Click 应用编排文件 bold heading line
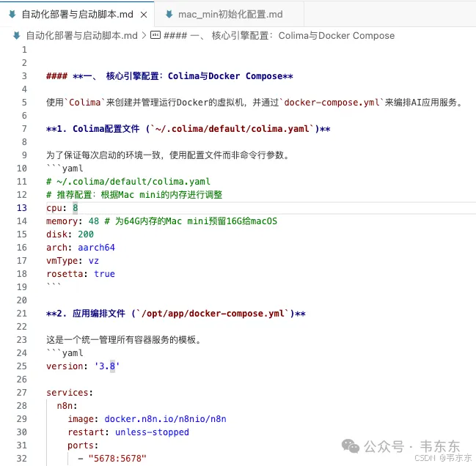 (x=176, y=314)
